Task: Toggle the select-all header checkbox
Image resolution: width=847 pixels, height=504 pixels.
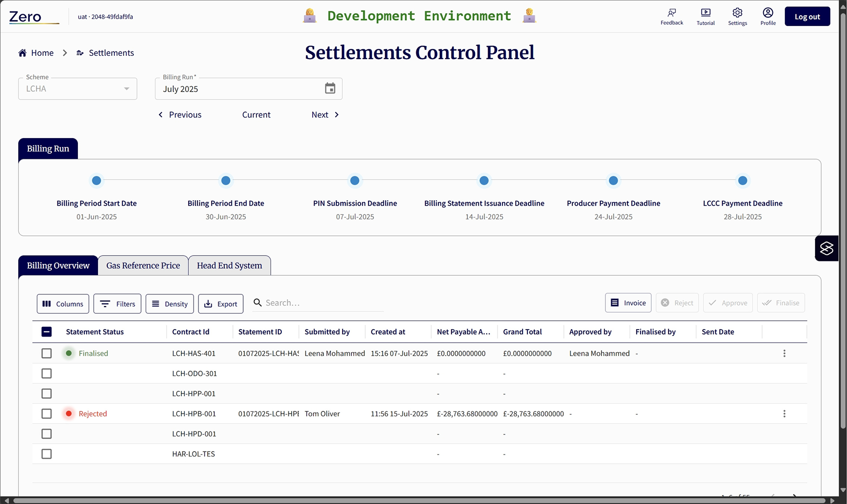Action: 47,332
